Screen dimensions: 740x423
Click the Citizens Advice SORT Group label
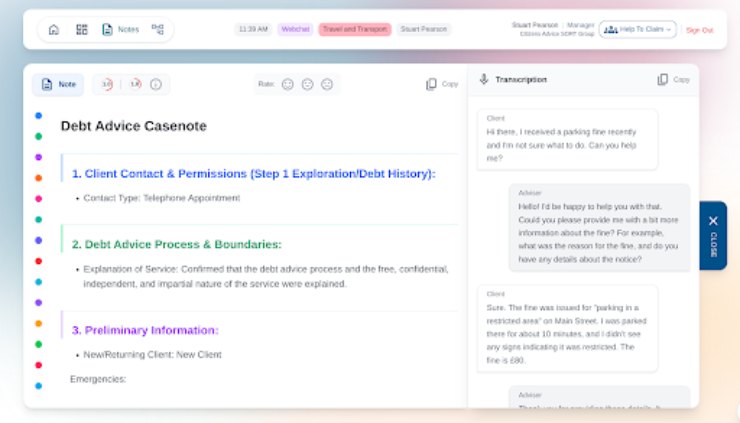pos(557,34)
